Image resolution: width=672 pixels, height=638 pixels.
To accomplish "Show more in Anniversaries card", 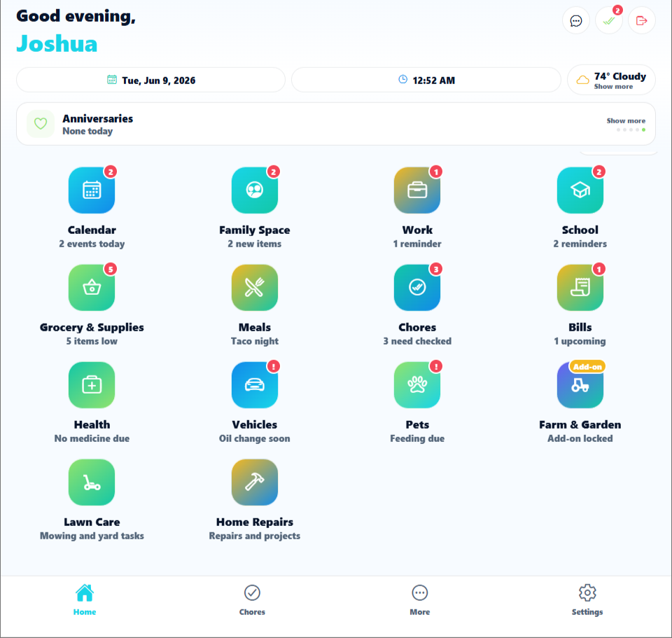I will click(626, 121).
